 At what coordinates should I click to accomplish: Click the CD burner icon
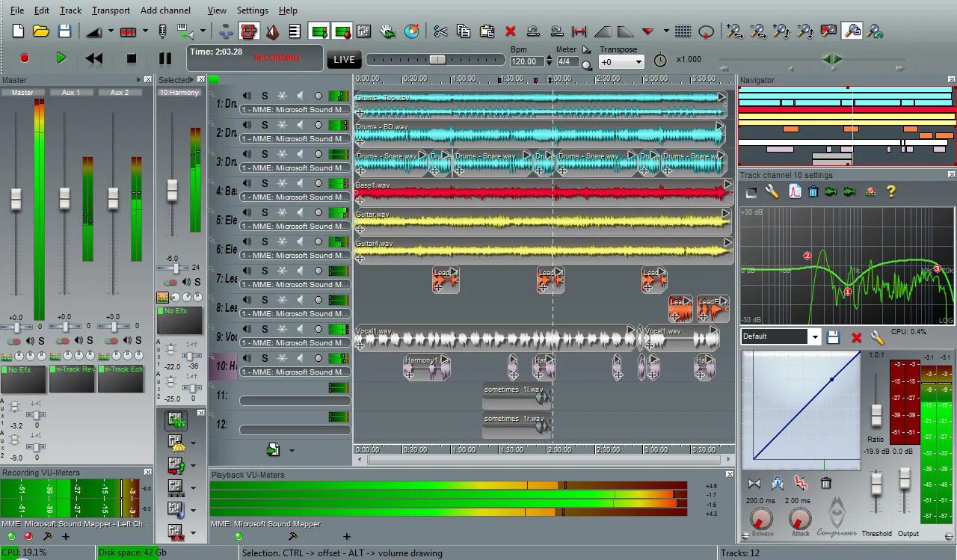(410, 31)
